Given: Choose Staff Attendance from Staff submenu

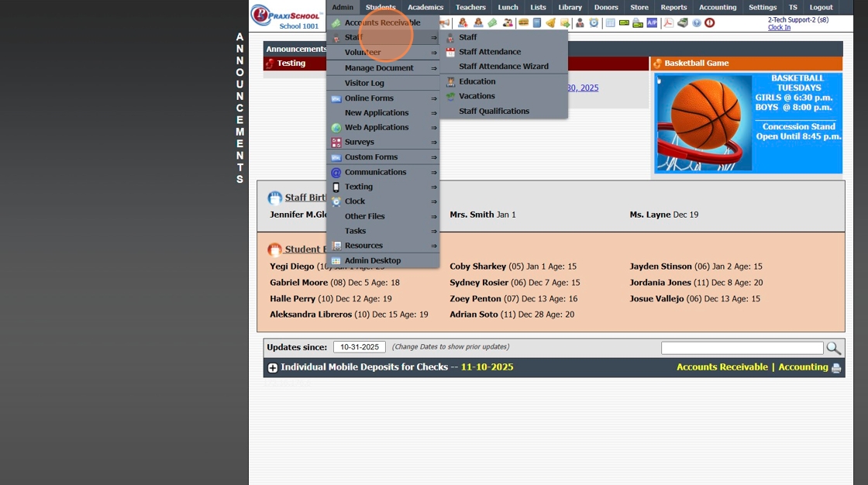Looking at the screenshot, I should point(504,51).
